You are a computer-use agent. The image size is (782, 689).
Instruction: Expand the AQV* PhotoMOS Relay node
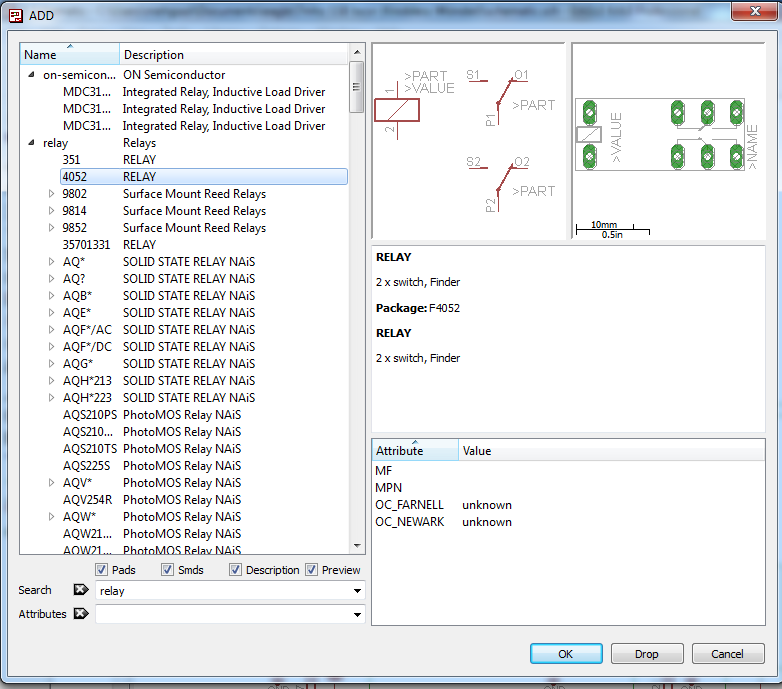52,483
